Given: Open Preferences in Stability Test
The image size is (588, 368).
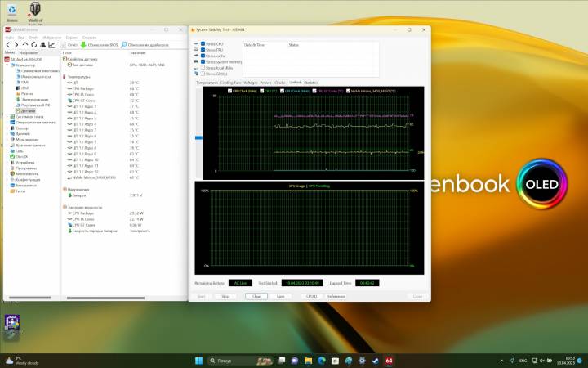Looking at the screenshot, I should [x=336, y=297].
